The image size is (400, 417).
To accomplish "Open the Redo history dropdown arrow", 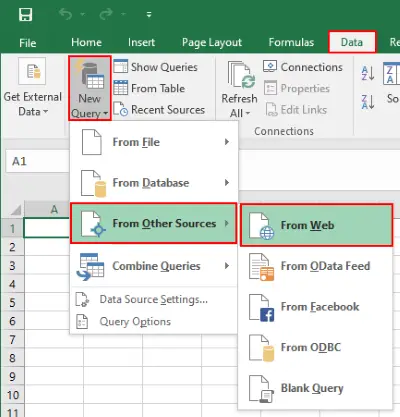I will point(123,14).
